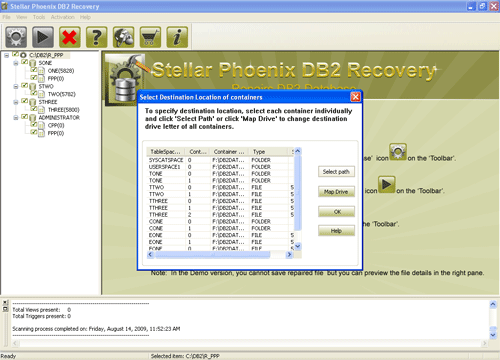Select the first CONE row
Screen dimensions: 500x360
click(220, 221)
